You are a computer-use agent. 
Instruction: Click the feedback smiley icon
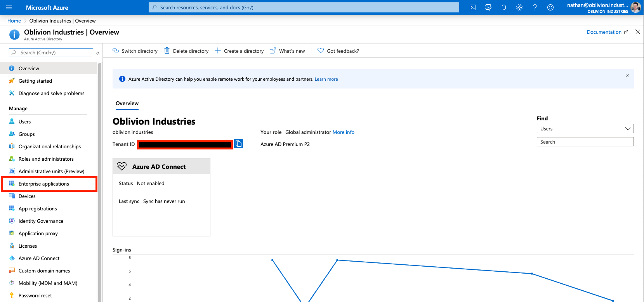coord(550,7)
